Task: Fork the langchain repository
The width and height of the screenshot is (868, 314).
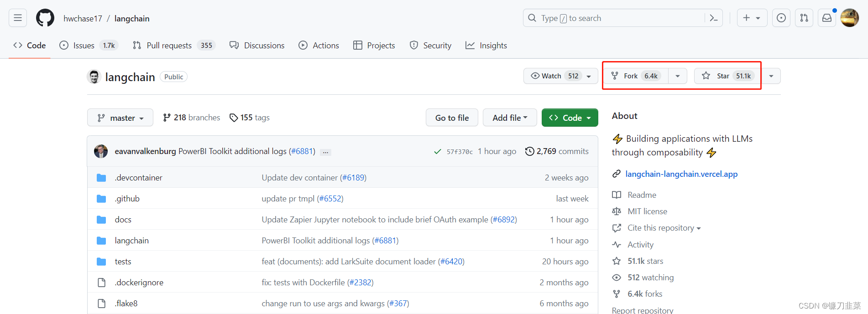Action: click(636, 76)
